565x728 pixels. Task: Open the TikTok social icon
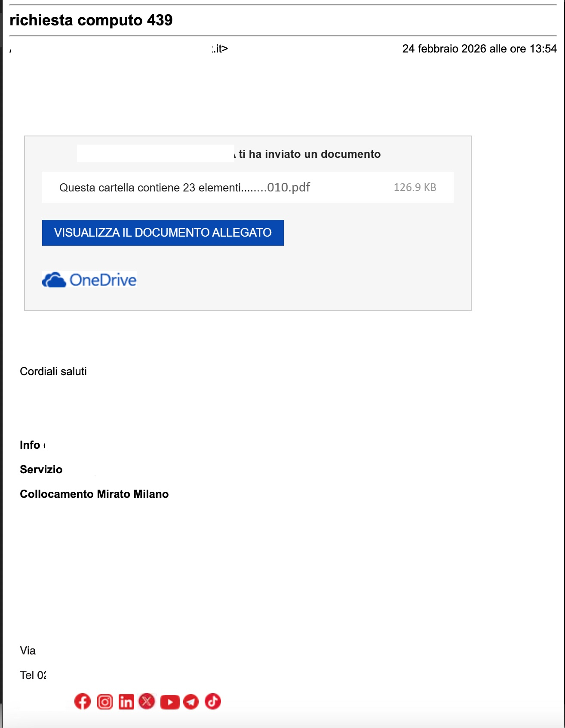(x=212, y=701)
